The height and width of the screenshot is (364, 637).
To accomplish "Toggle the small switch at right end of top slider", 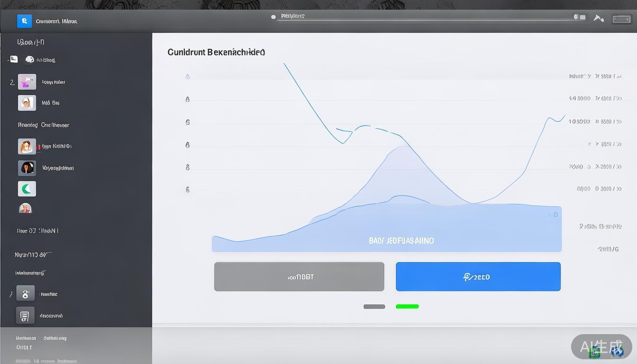I will [x=580, y=17].
